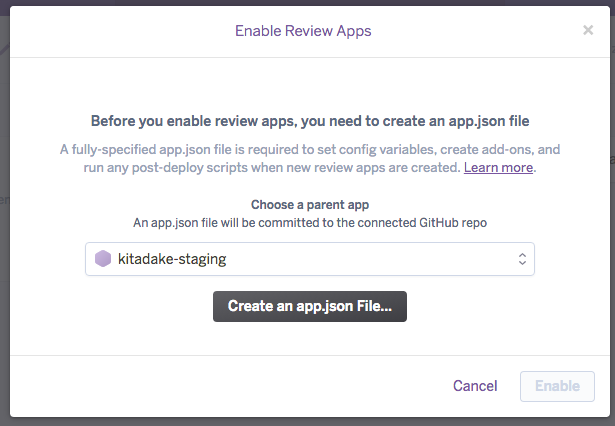The width and height of the screenshot is (615, 426).
Task: Open the kitadake-staging parent app dropdown
Action: click(x=310, y=259)
